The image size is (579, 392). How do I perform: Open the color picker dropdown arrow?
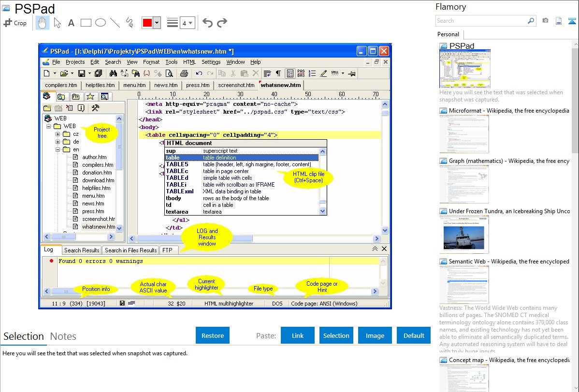point(157,23)
